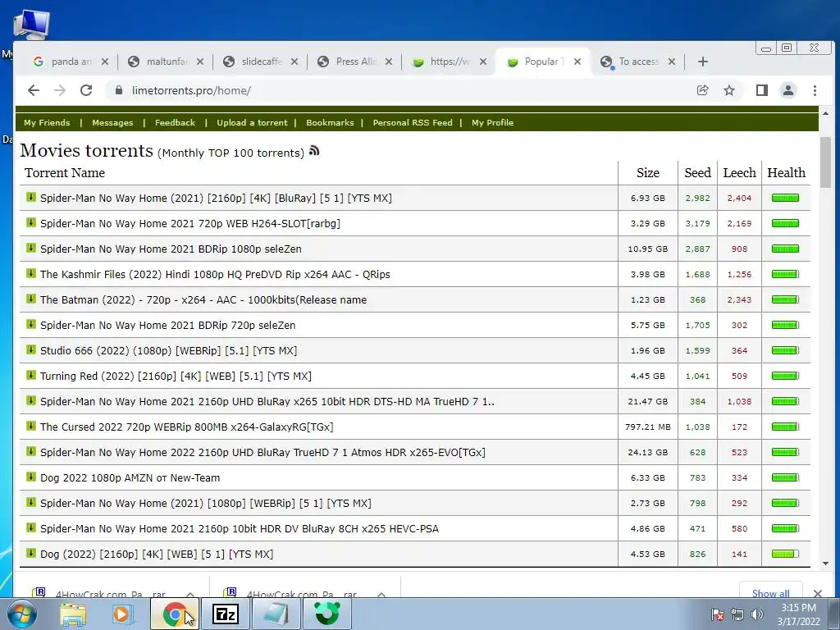Click download icon for Turning Red row
The image size is (840, 630).
(x=31, y=375)
